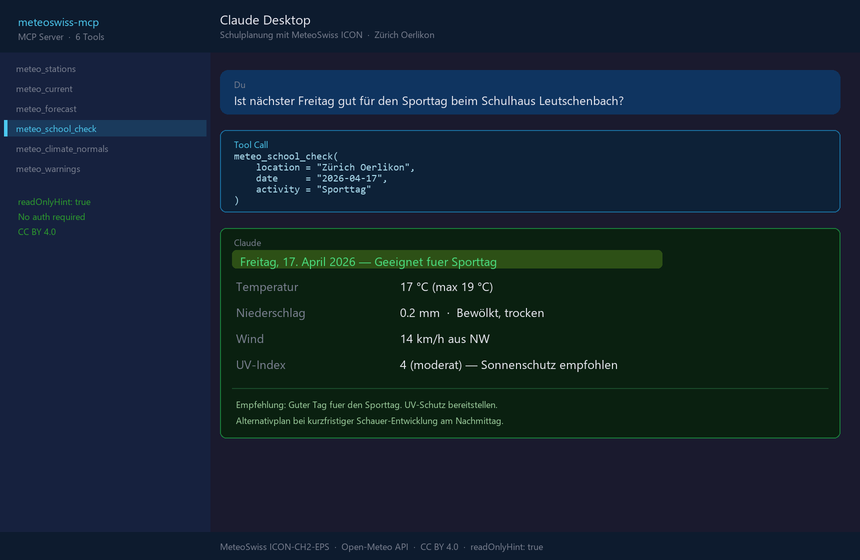This screenshot has width=860, height=560.
Task: Click the 'Alternativplan bei kurzfristiger Schauer' line
Action: 369,421
